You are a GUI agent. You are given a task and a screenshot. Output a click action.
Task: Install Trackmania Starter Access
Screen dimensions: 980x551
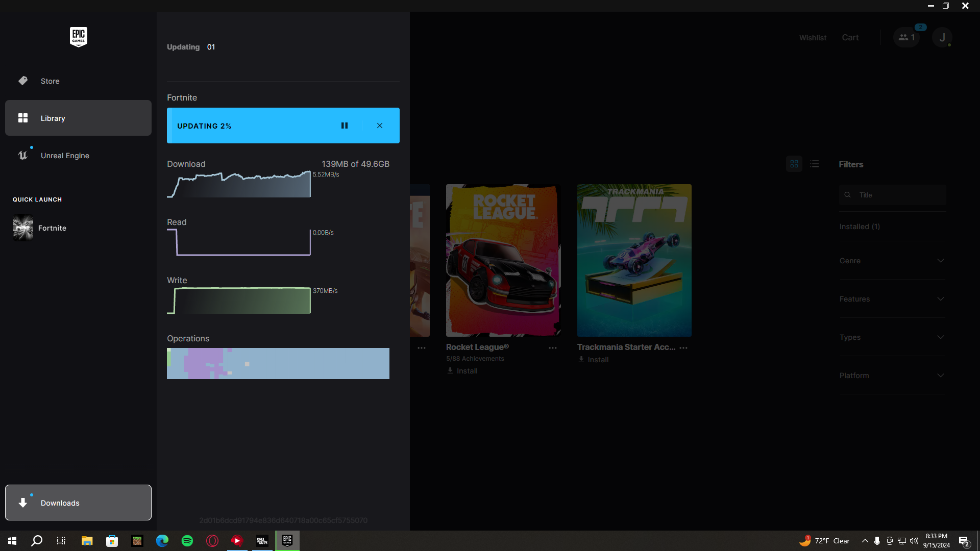click(593, 360)
